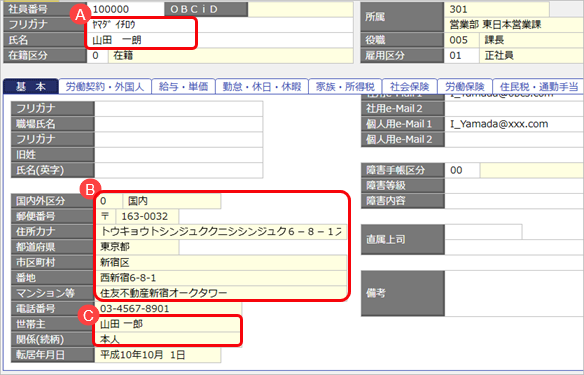Click the upper 直属上司 input field

tap(483, 232)
